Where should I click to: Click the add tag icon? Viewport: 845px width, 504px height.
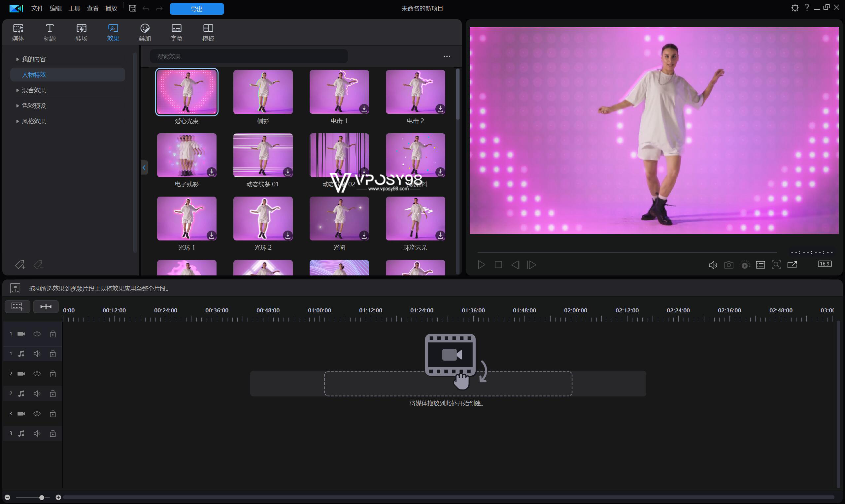[x=20, y=265]
